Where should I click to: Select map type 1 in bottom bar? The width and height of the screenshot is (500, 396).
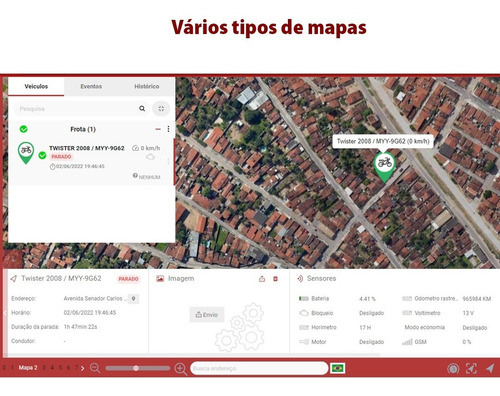pos(12,368)
